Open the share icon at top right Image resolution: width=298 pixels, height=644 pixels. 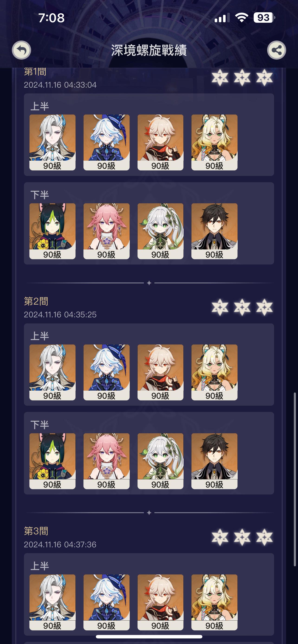point(276,50)
